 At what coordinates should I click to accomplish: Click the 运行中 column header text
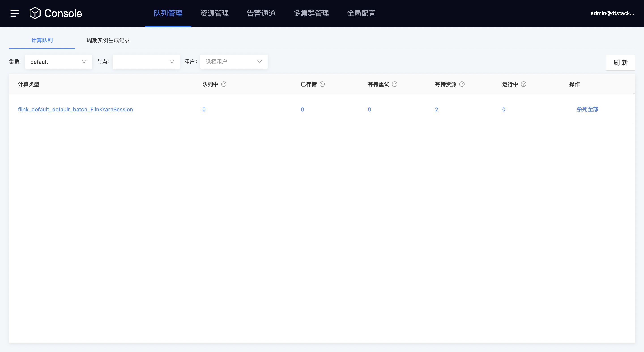[510, 84]
